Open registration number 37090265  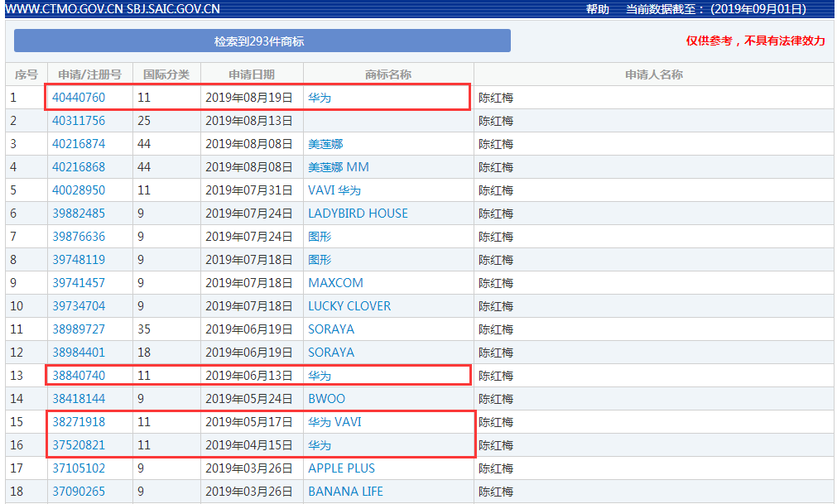point(79,492)
